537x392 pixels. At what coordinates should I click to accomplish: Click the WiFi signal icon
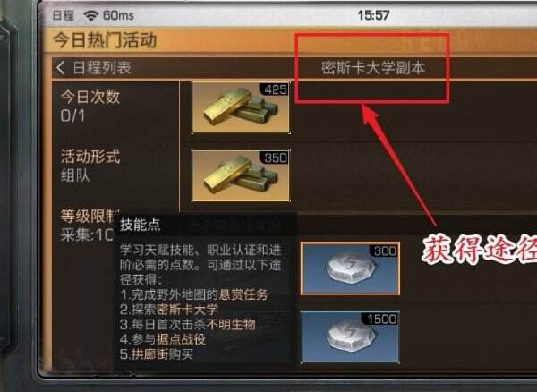click(x=91, y=15)
